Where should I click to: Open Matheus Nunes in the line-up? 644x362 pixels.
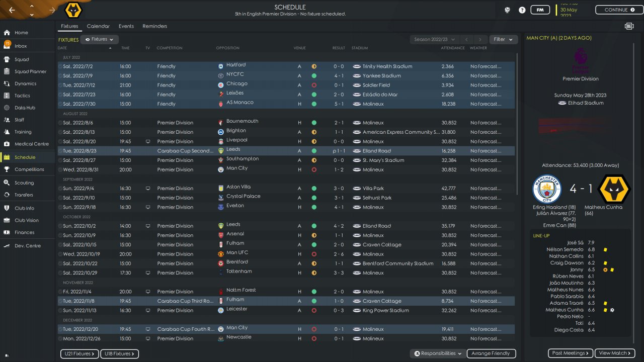[566, 290]
